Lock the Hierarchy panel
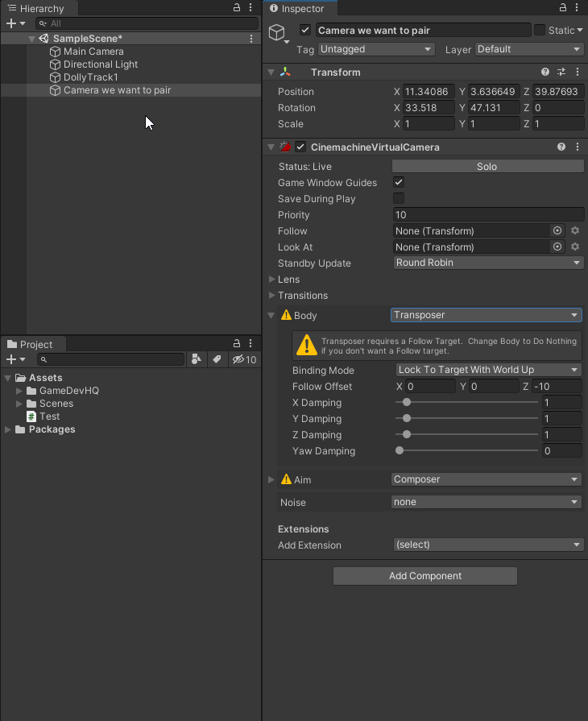Viewport: 588px width, 721px height. click(236, 8)
